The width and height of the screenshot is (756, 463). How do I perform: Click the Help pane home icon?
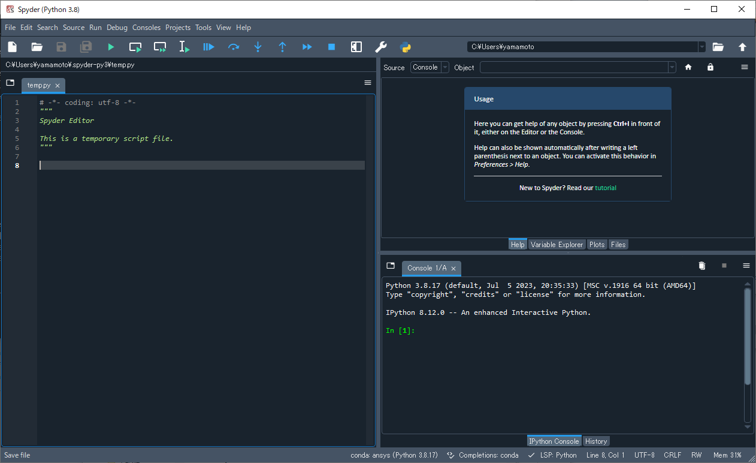pyautogui.click(x=688, y=68)
